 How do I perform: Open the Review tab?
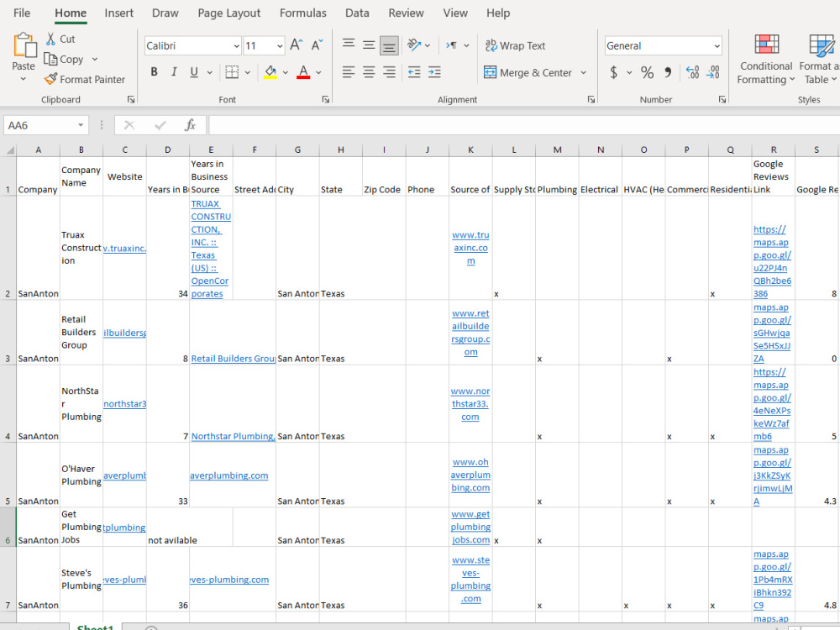tap(406, 13)
